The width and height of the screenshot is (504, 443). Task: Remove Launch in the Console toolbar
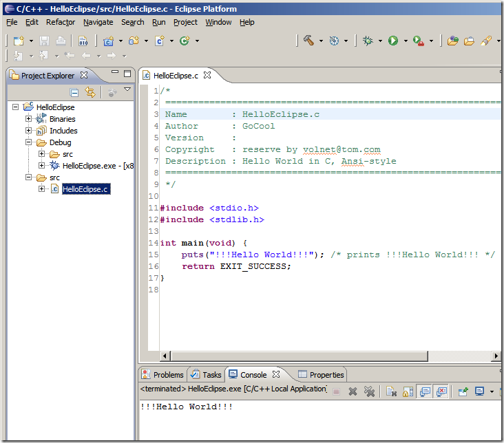click(x=353, y=391)
